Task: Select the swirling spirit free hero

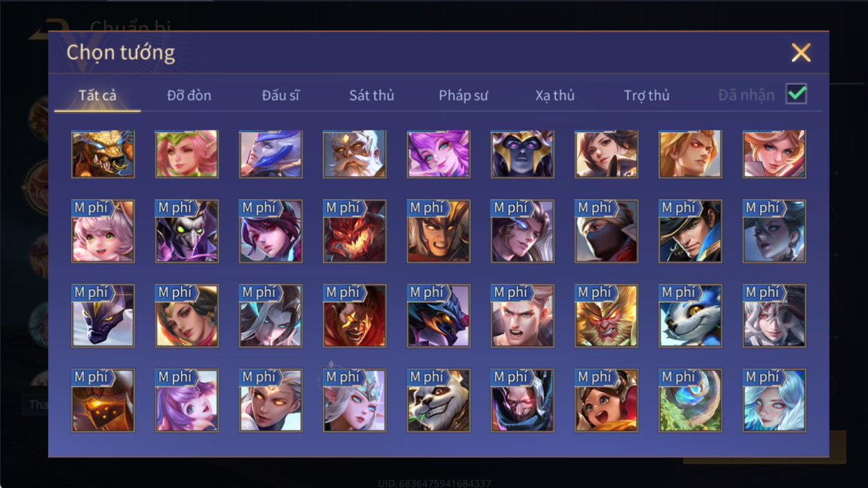Action: pos(691,400)
